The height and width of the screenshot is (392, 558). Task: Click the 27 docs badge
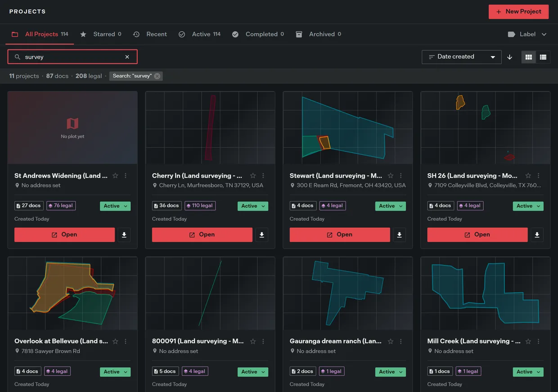28,205
